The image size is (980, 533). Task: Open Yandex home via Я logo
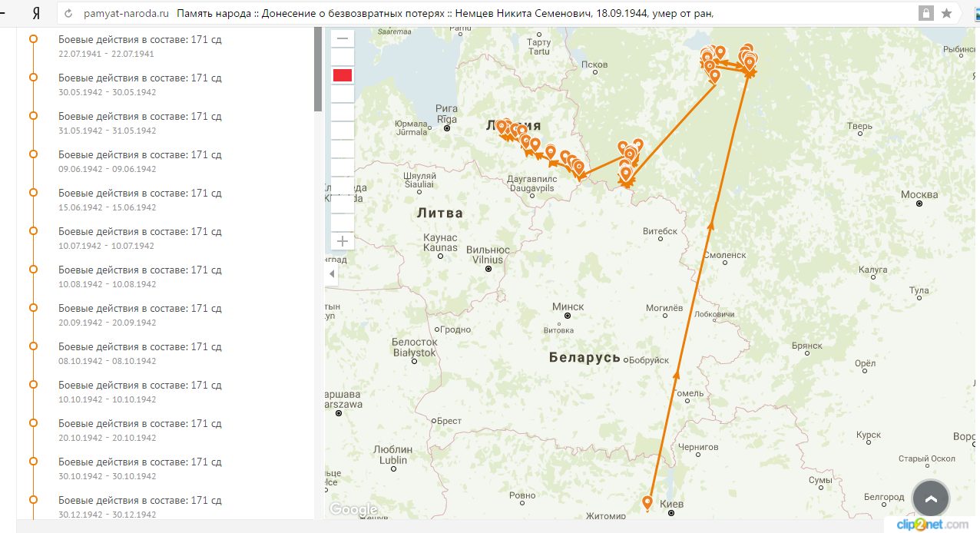click(35, 13)
